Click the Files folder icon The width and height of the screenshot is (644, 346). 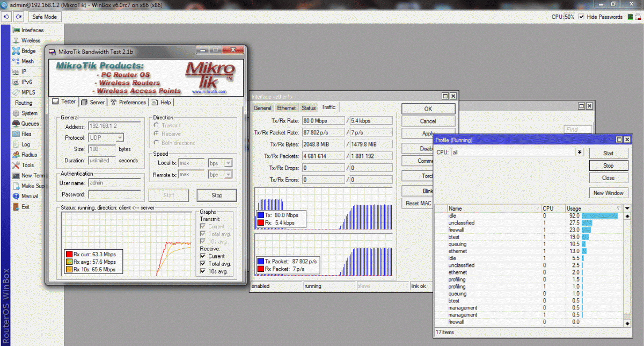pyautogui.click(x=16, y=134)
